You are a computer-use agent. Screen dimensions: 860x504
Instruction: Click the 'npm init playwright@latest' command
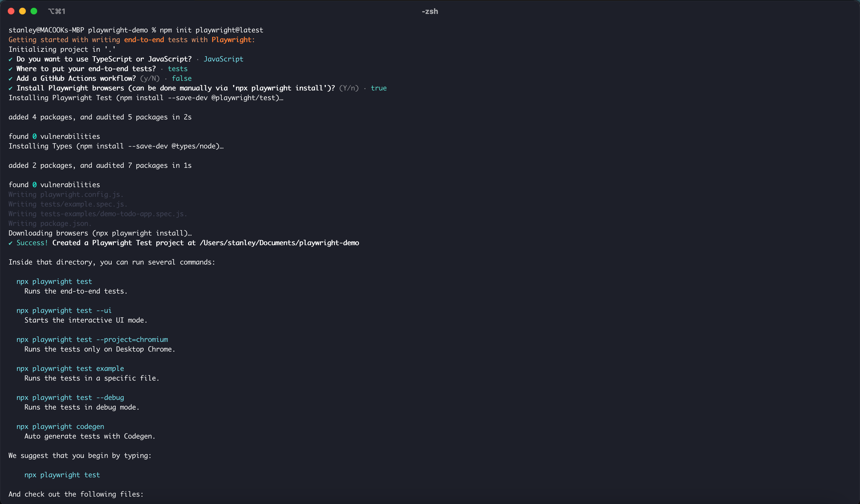coord(212,30)
